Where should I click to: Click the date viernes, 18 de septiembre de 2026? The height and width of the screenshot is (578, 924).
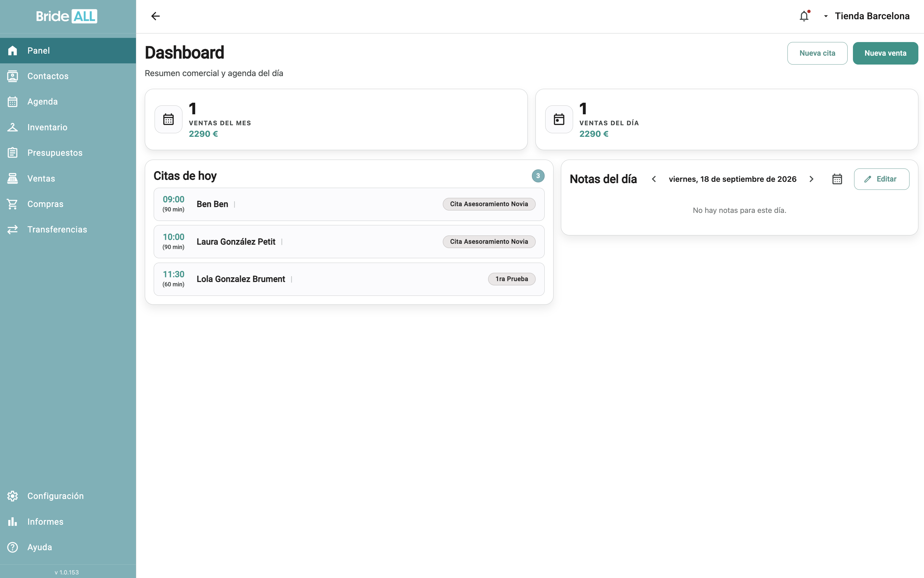(x=732, y=179)
